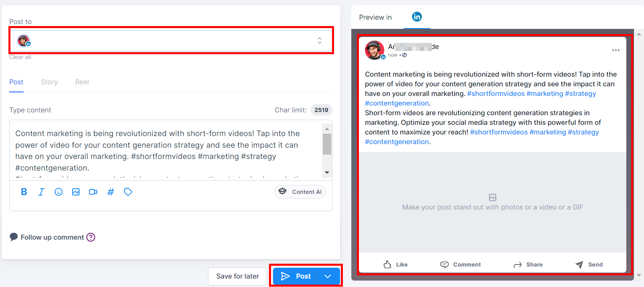Switch to the Story tab
The image size is (644, 287).
coord(49,82)
